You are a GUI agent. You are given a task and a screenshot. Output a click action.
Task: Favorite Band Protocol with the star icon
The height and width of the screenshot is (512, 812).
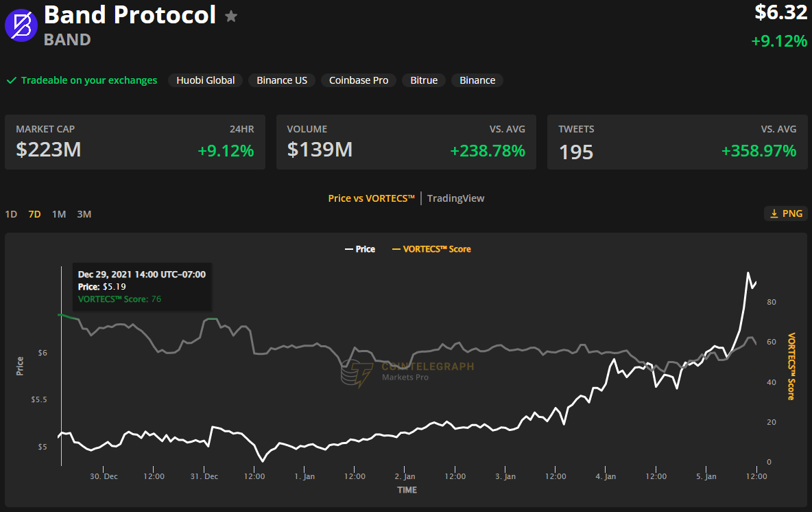(232, 16)
